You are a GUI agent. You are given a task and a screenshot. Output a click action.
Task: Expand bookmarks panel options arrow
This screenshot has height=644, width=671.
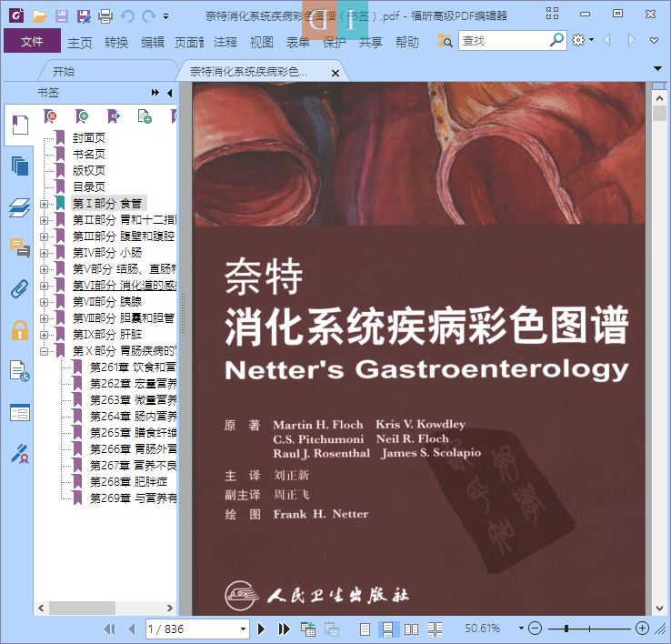[155, 93]
